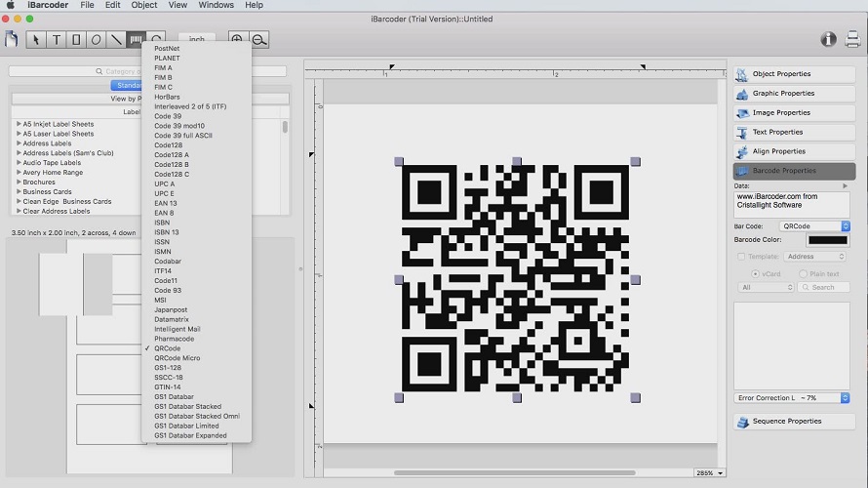
Task: Click the QR code bottom-right handle
Action: point(636,397)
